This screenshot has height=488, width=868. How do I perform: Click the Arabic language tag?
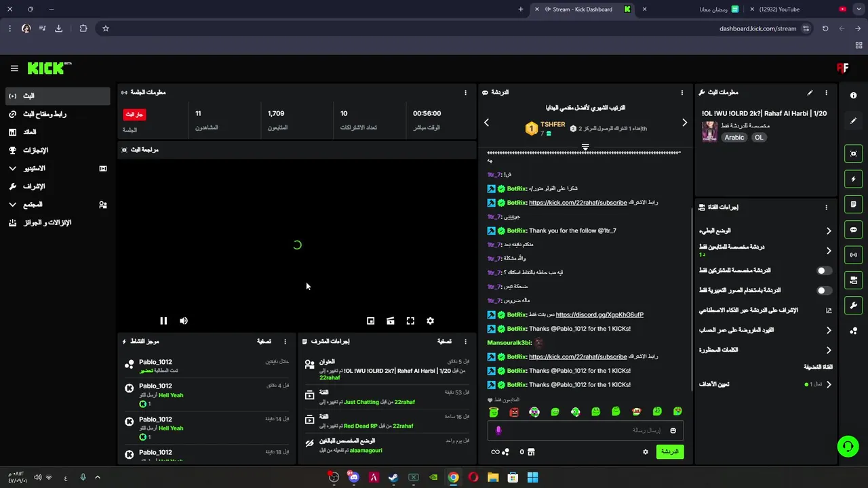pos(734,138)
